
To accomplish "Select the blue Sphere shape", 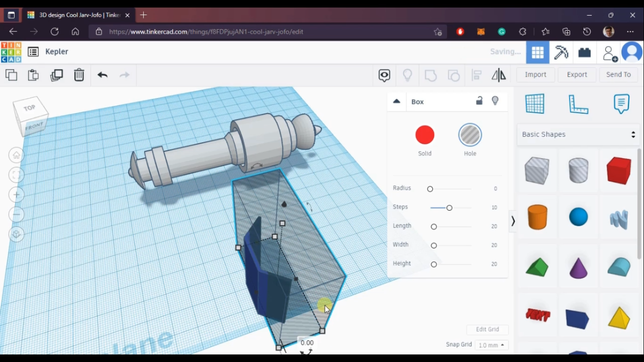I will [x=578, y=217].
